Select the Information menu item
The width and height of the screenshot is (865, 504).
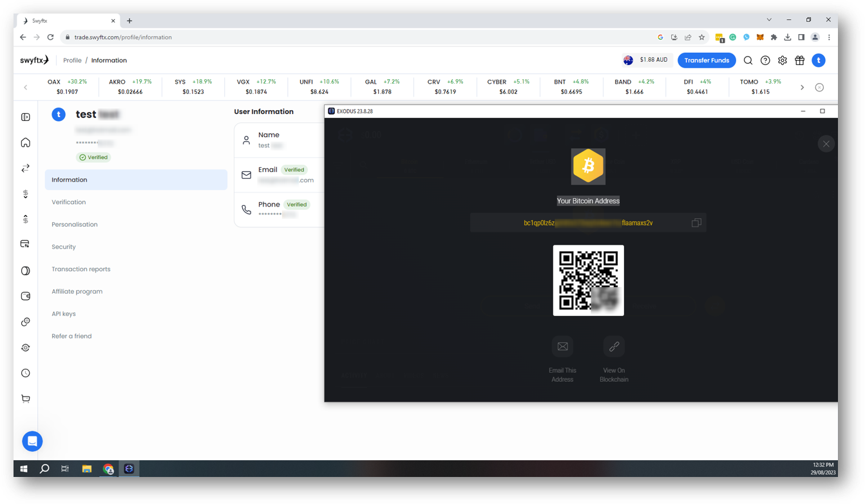(136, 180)
